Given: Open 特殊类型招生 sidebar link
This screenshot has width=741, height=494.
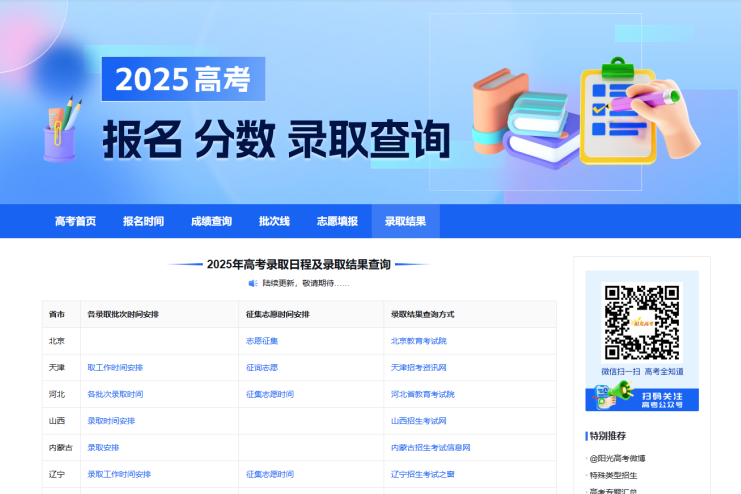Looking at the screenshot, I should point(613,475).
